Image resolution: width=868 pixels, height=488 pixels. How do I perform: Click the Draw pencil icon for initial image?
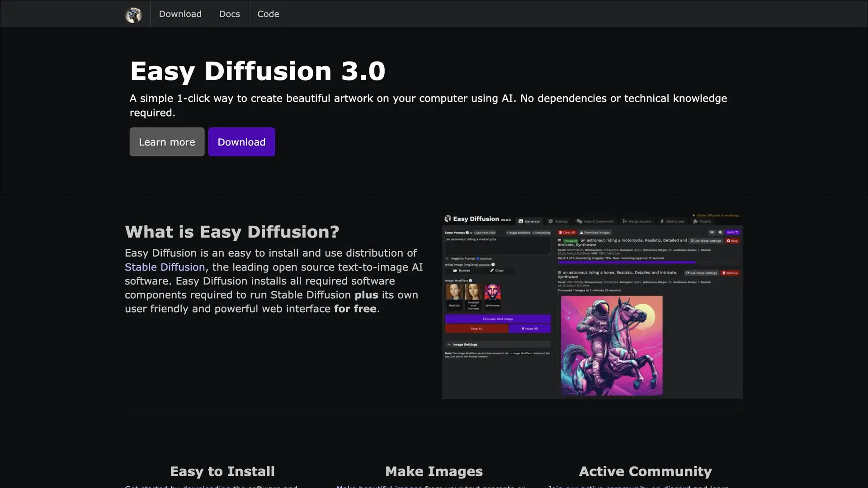492,270
